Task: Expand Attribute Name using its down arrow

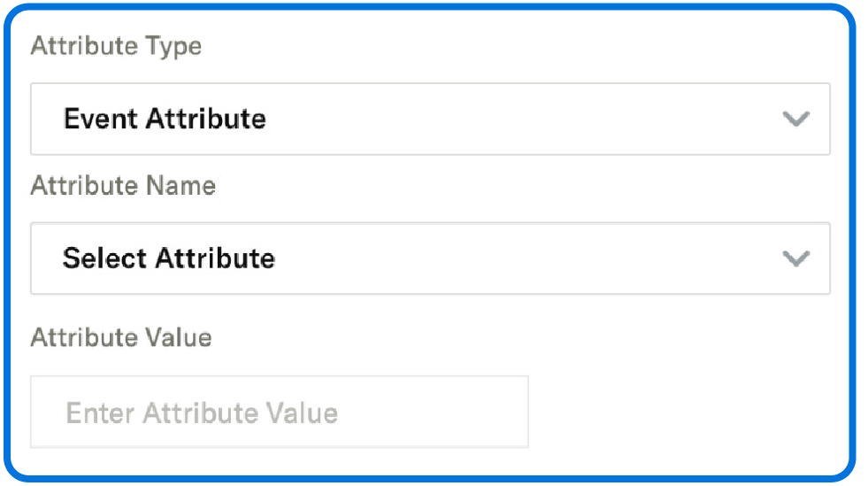Action: (796, 258)
